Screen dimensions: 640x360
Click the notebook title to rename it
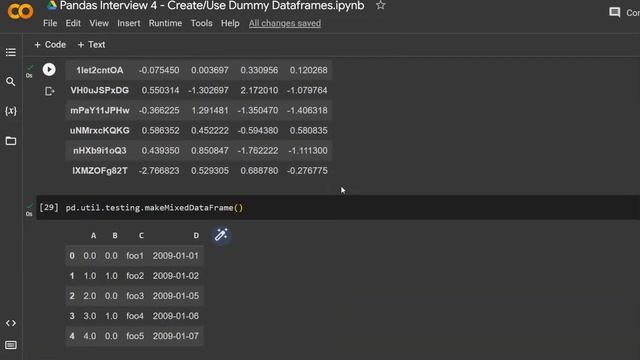click(x=212, y=6)
